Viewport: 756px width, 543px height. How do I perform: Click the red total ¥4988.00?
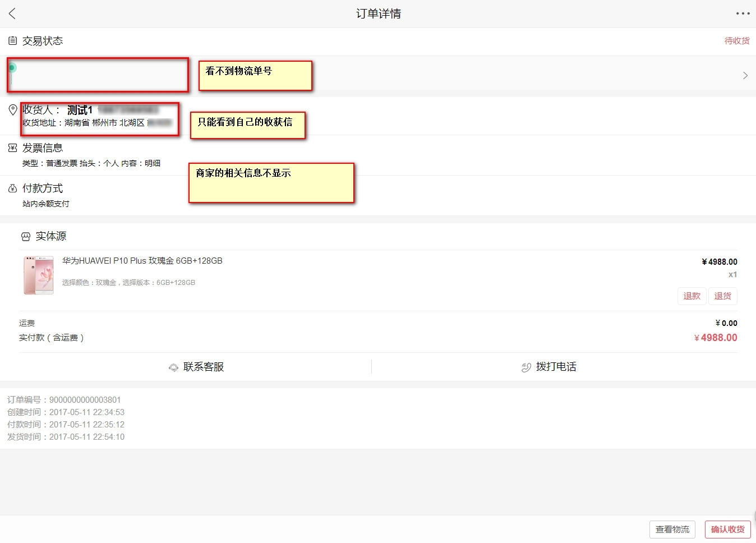[716, 338]
